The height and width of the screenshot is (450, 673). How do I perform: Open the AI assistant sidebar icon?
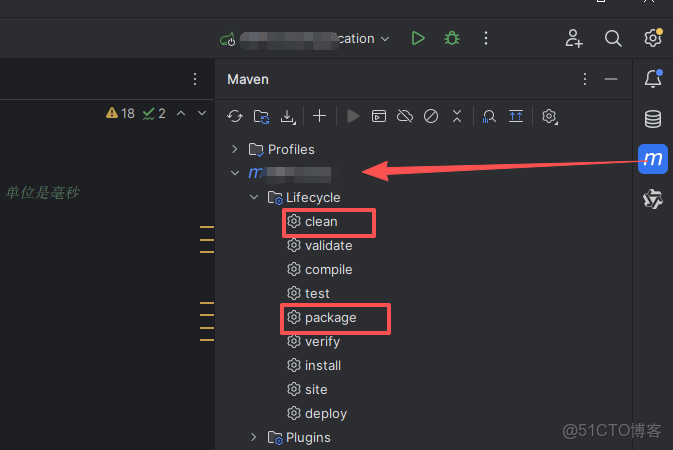point(653,199)
